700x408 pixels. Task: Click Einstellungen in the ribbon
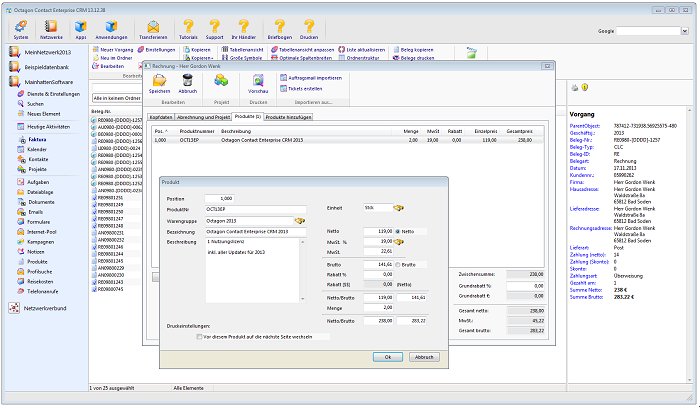(156, 50)
